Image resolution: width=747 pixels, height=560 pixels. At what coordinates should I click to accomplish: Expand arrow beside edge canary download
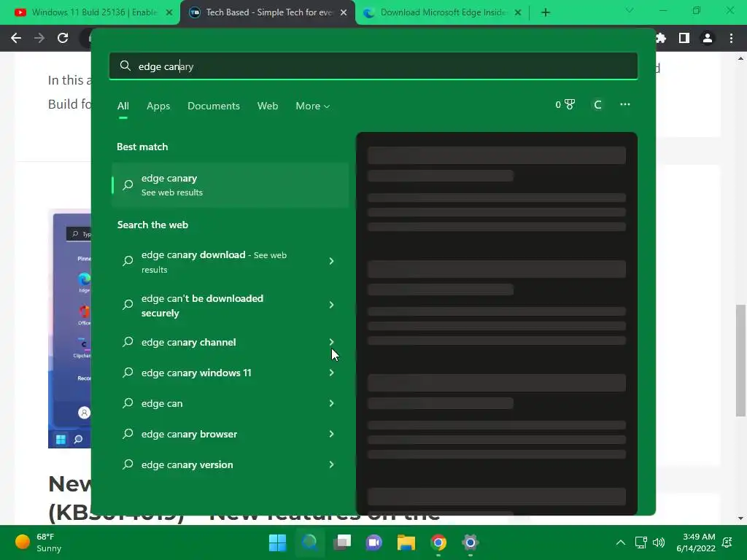[x=332, y=261]
